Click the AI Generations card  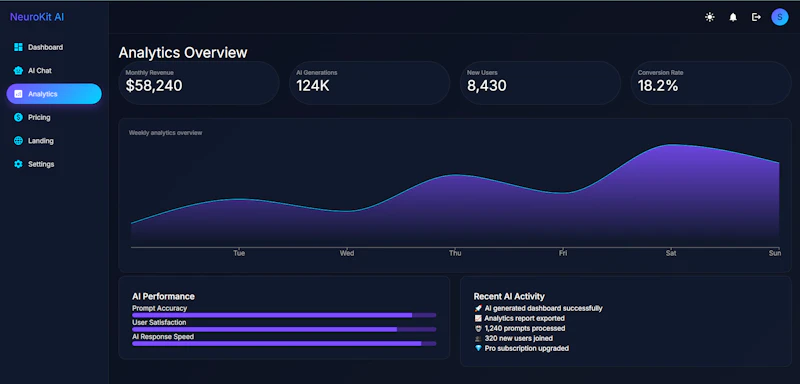pyautogui.click(x=369, y=83)
